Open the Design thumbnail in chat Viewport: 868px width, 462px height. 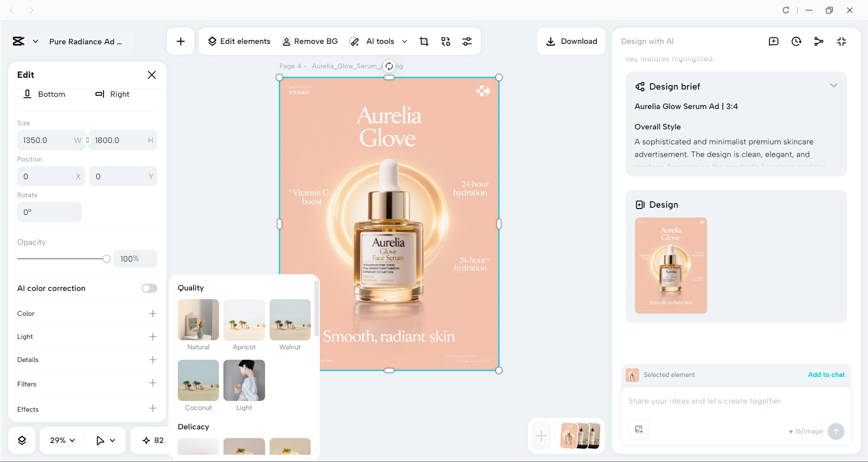click(x=671, y=266)
